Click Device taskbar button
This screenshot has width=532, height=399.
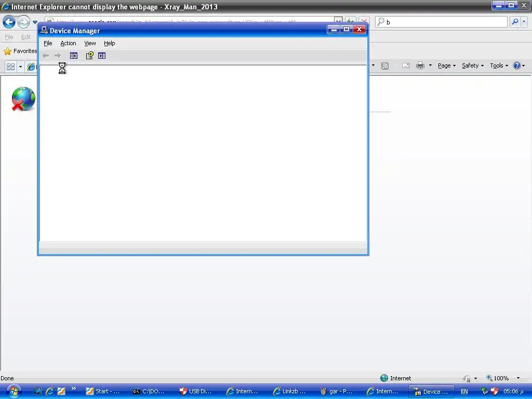click(x=431, y=392)
